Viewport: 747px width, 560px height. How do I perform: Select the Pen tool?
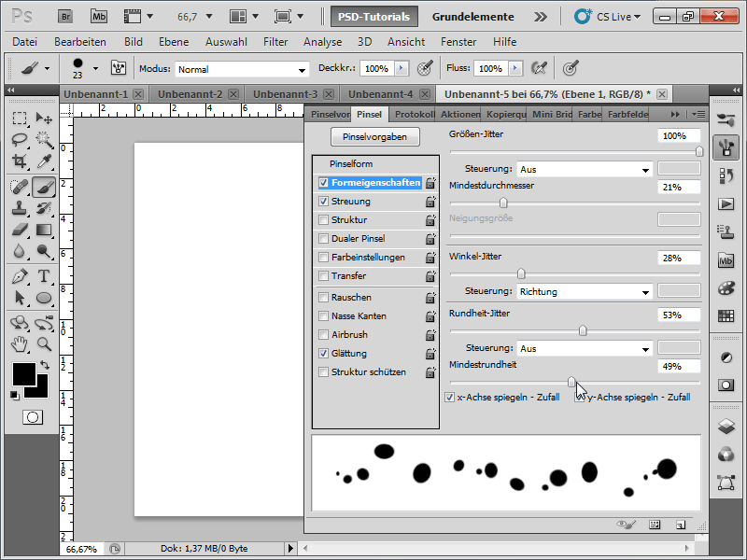pyautogui.click(x=19, y=276)
